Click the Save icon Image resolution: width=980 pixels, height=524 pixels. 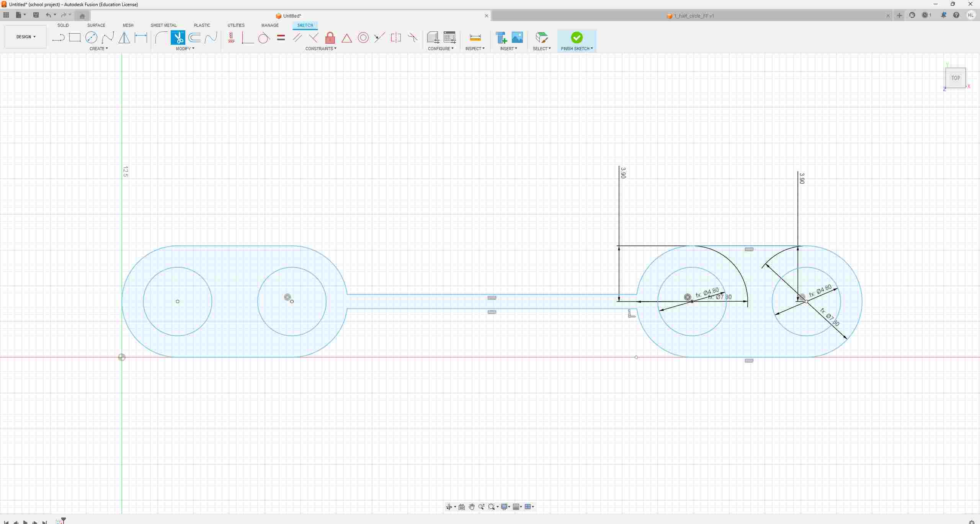[x=36, y=15]
